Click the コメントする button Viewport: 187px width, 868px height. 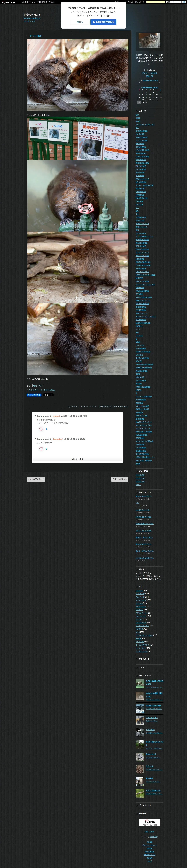click(77, 459)
